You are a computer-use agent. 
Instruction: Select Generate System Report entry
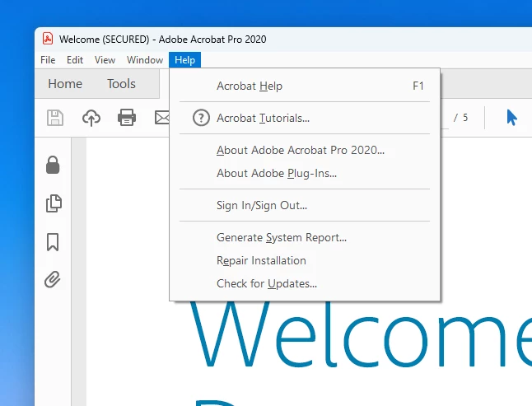click(305, 237)
